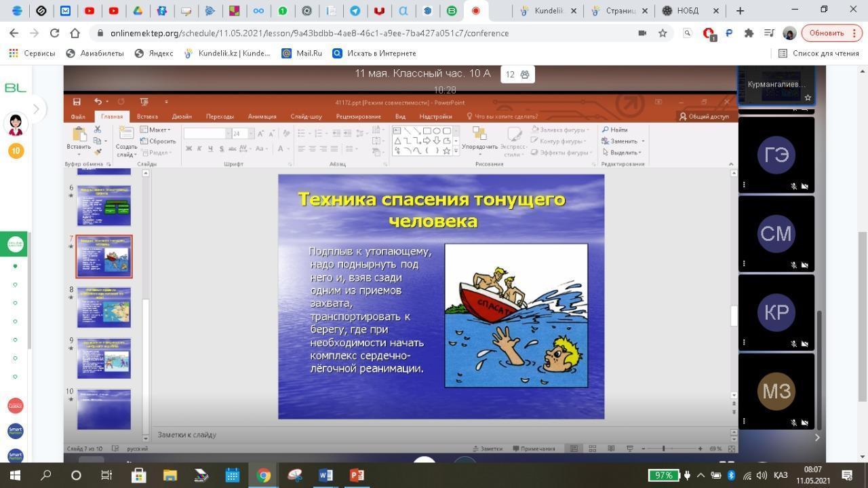
Task: Click the Cut scissors icon
Action: point(98,130)
